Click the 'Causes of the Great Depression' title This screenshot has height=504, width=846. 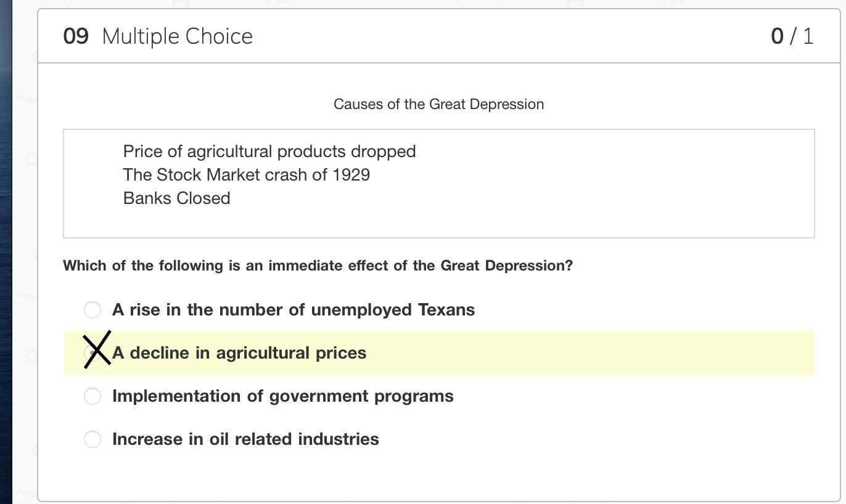(438, 104)
